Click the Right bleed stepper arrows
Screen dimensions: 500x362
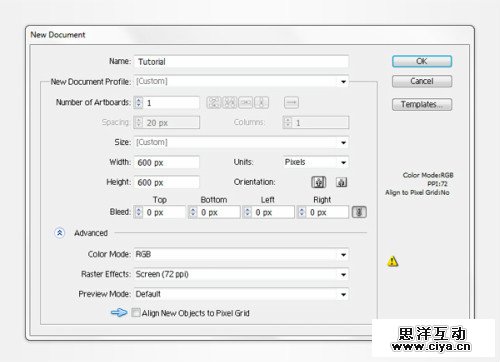tap(302, 212)
